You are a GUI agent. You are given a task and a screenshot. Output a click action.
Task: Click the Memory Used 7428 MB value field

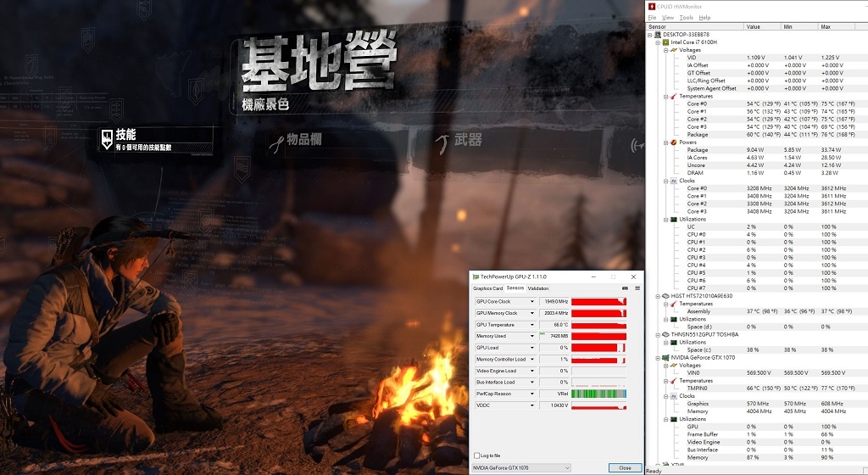[554, 336]
